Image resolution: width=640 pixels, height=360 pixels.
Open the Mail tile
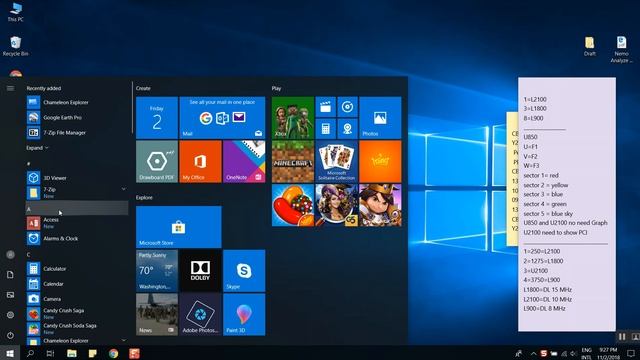pos(222,118)
